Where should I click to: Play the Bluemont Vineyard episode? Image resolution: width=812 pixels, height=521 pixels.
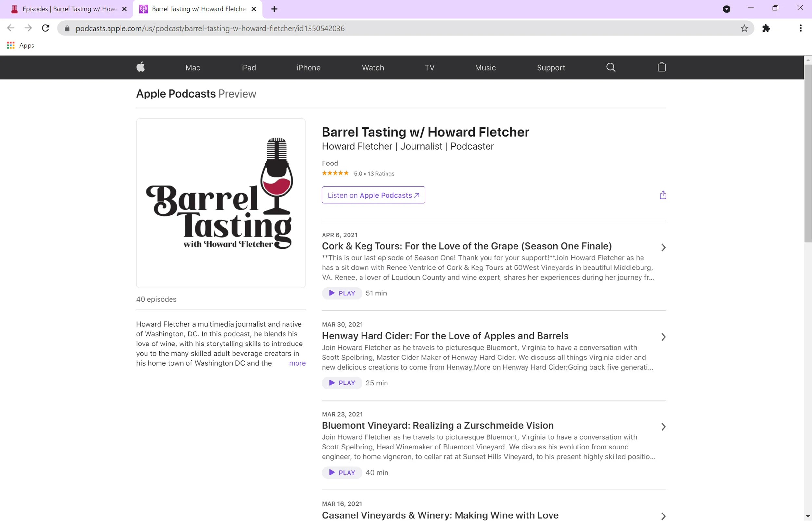(342, 473)
